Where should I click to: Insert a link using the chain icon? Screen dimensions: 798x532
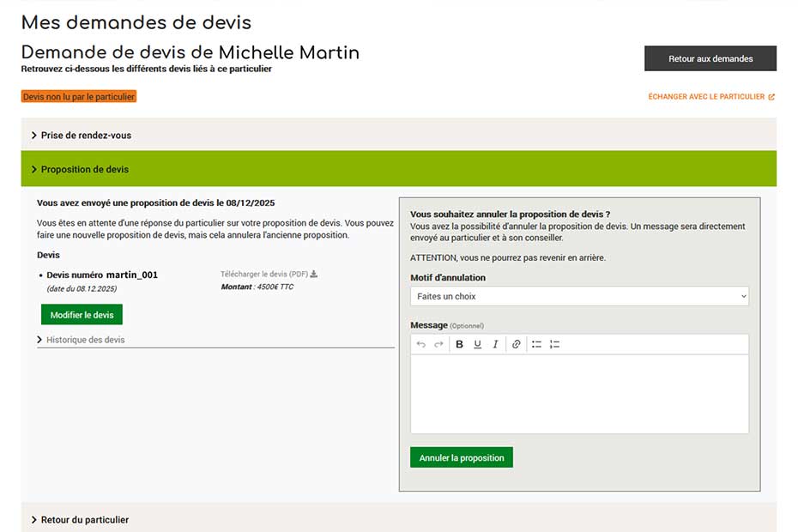tap(517, 344)
